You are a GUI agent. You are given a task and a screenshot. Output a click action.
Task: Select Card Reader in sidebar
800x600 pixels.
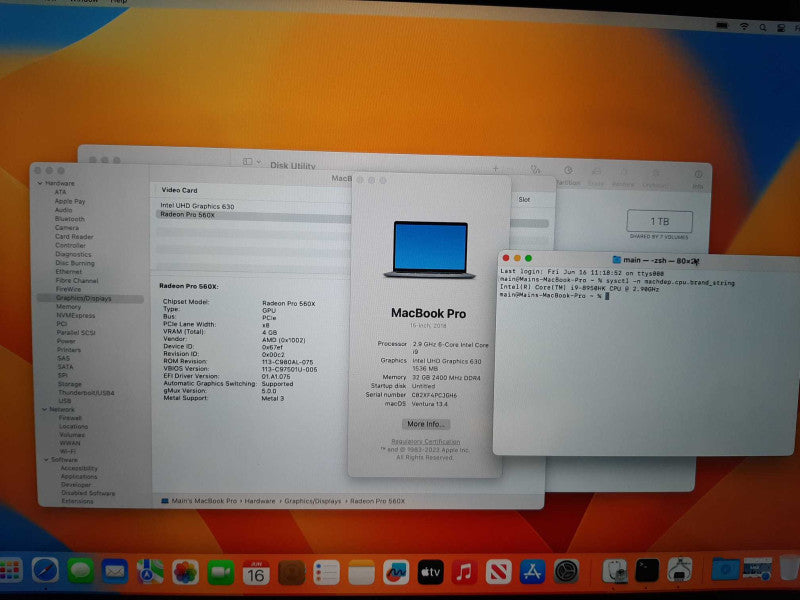[74, 237]
